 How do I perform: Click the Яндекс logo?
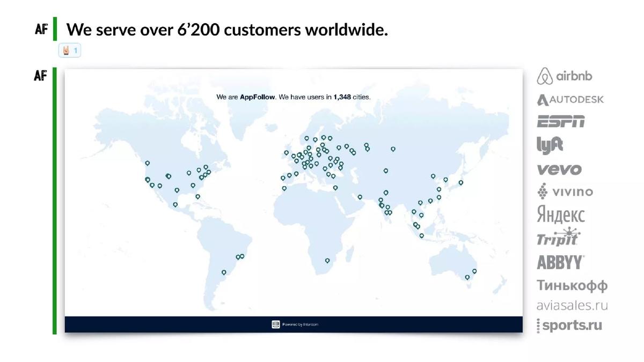tap(561, 215)
